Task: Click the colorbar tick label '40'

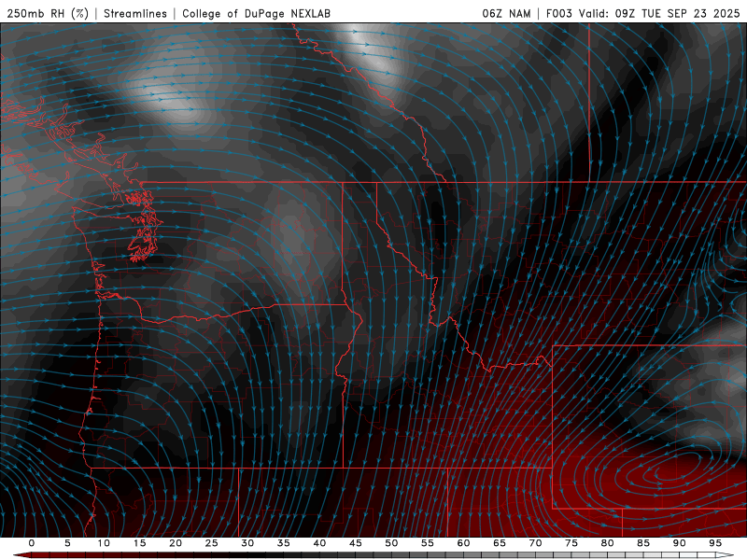Action: coord(319,543)
